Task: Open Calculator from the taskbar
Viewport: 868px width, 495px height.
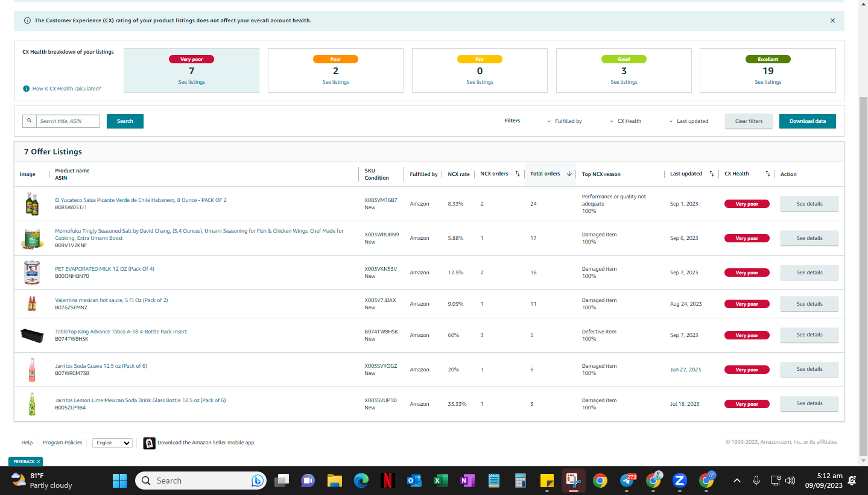Action: point(520,481)
